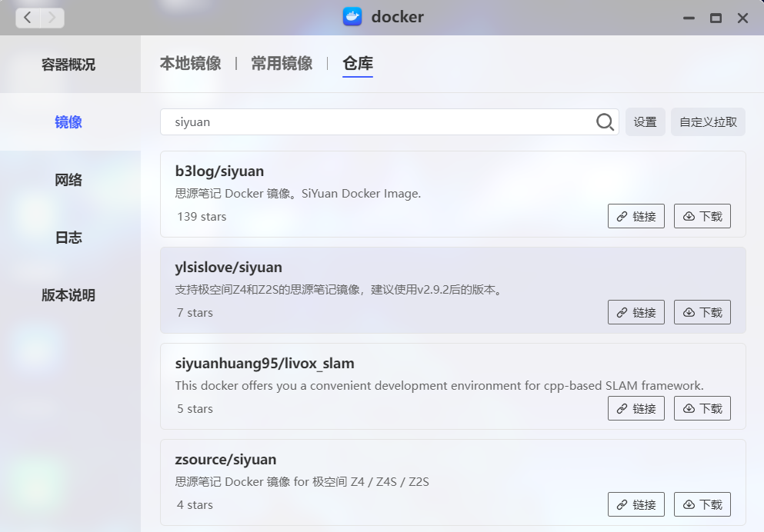Click the 7 stars label
The height and width of the screenshot is (532, 764).
(195, 312)
